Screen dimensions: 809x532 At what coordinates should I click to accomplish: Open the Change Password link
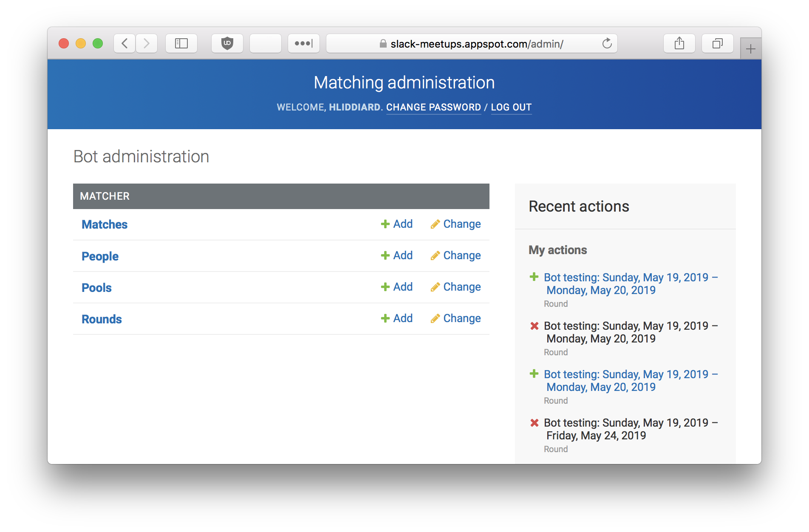pos(433,107)
